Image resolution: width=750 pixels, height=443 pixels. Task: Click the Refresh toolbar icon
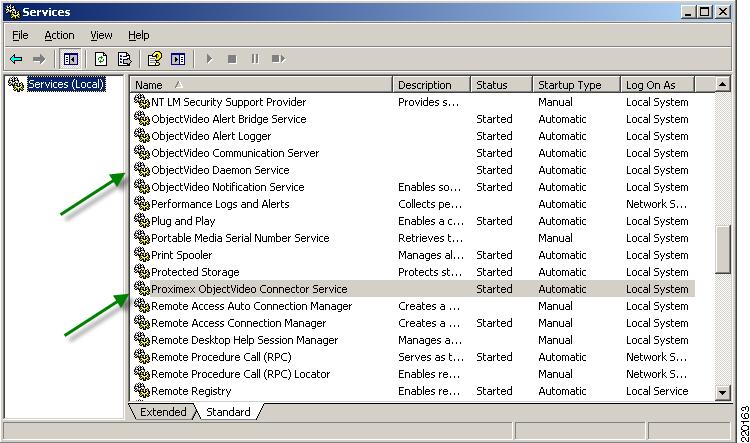pos(100,59)
